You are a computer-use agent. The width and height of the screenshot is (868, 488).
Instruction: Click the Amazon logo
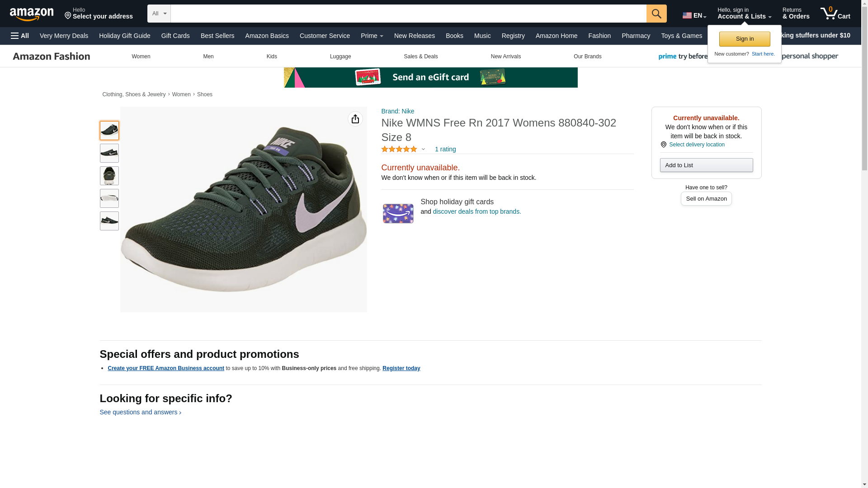32,14
